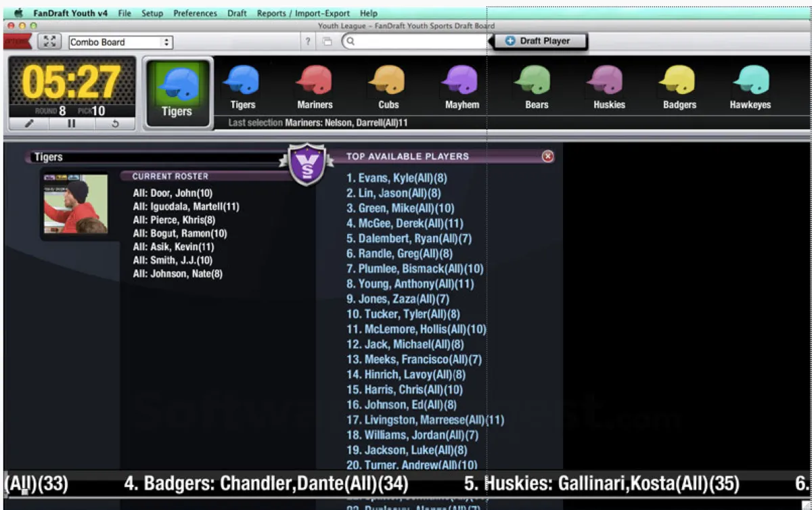This screenshot has height=510, width=812.
Task: Select the highlighted Tigers on-the-clock helmet
Action: pyautogui.click(x=177, y=93)
